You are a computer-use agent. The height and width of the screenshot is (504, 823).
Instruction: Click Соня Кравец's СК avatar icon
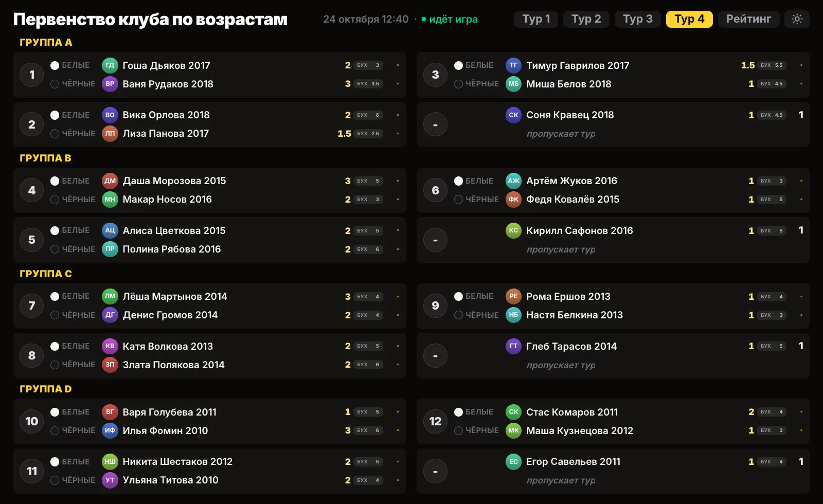[x=513, y=115]
